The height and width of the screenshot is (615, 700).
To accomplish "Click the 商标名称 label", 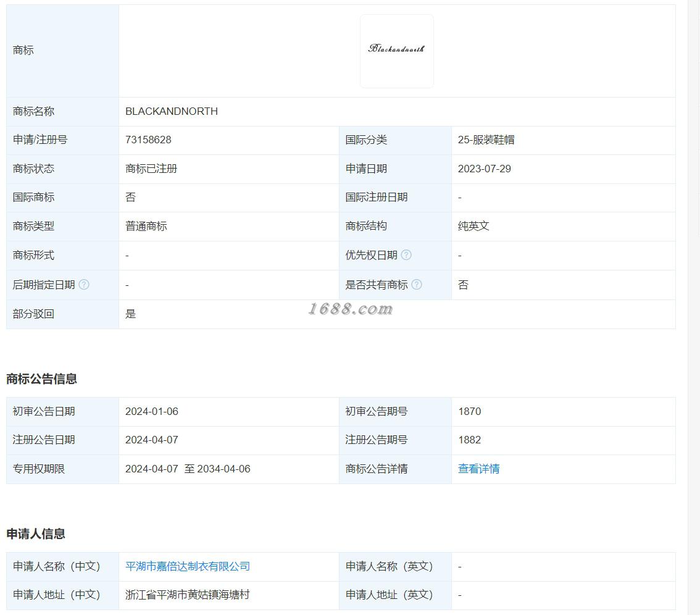I will click(33, 111).
